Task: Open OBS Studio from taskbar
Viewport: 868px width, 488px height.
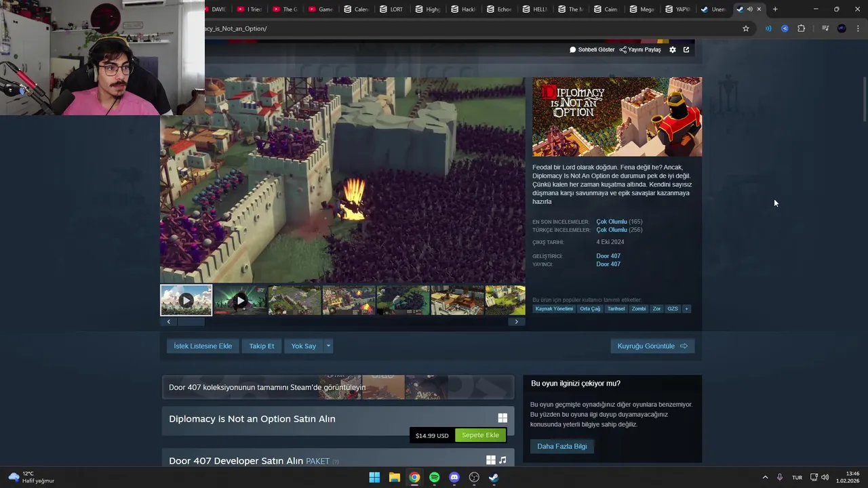Action: (x=474, y=477)
